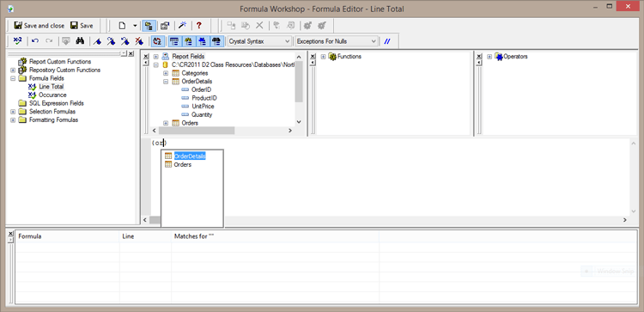Click the comment/uncomment (//) icon

coord(387,41)
